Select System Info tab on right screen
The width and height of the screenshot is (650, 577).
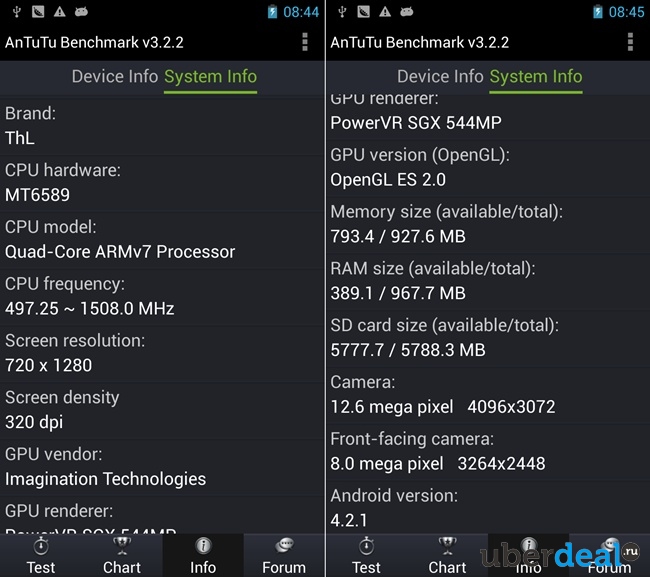536,78
